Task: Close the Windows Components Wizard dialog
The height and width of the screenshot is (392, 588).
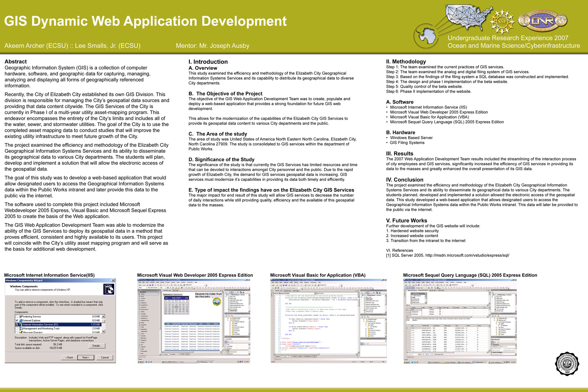Action: pyautogui.click(x=113, y=280)
